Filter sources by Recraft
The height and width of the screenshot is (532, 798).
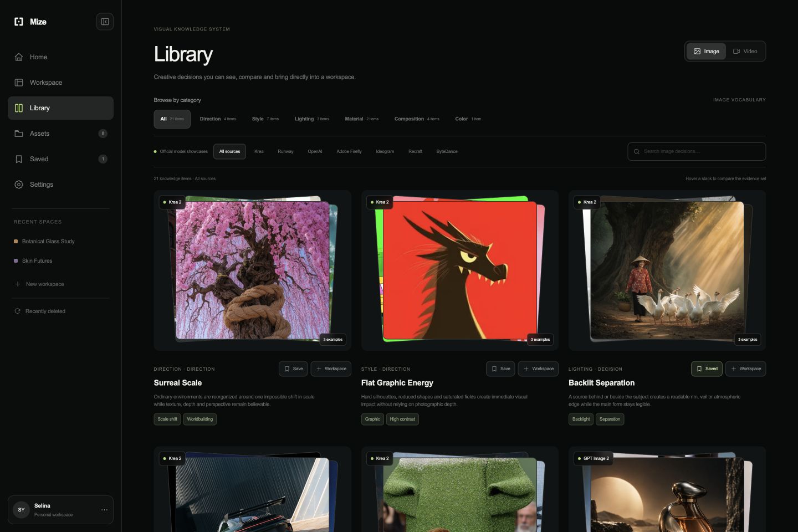[x=415, y=151]
